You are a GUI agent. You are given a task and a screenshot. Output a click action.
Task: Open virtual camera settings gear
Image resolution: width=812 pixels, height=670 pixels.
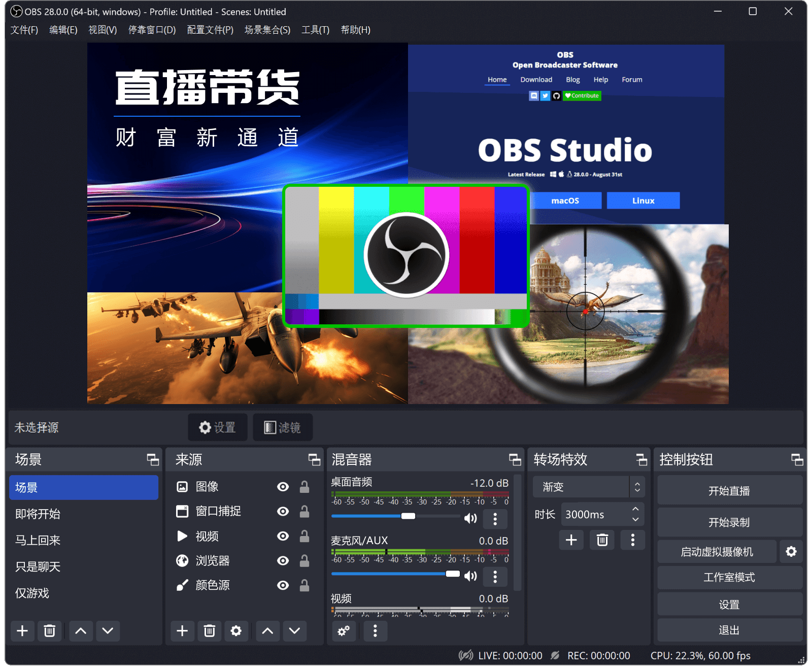[x=791, y=552]
